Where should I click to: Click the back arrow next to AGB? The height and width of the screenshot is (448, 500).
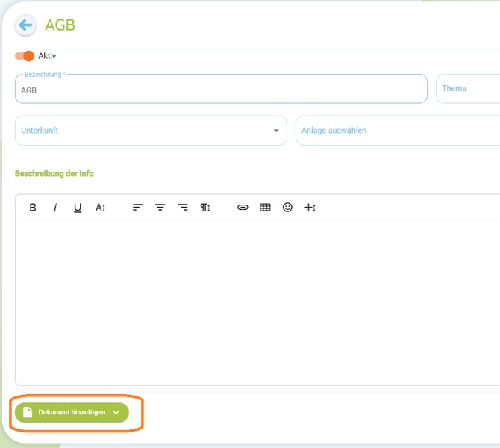point(25,25)
